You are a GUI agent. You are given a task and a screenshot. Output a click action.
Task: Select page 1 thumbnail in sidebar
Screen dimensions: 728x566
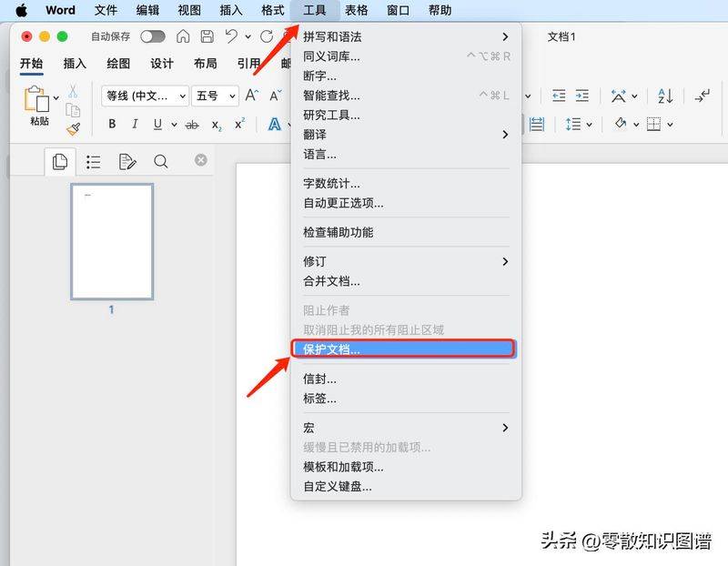111,241
